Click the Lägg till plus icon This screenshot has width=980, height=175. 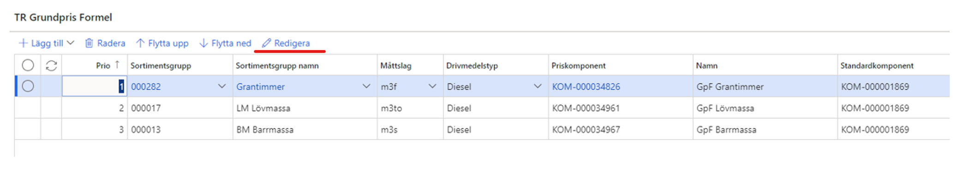click(x=23, y=43)
